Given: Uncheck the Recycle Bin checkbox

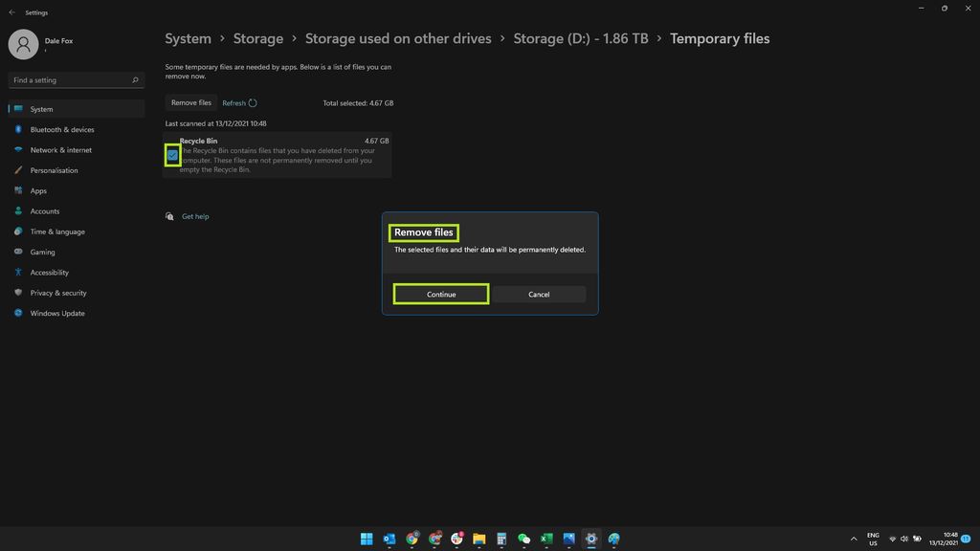Looking at the screenshot, I should [172, 154].
